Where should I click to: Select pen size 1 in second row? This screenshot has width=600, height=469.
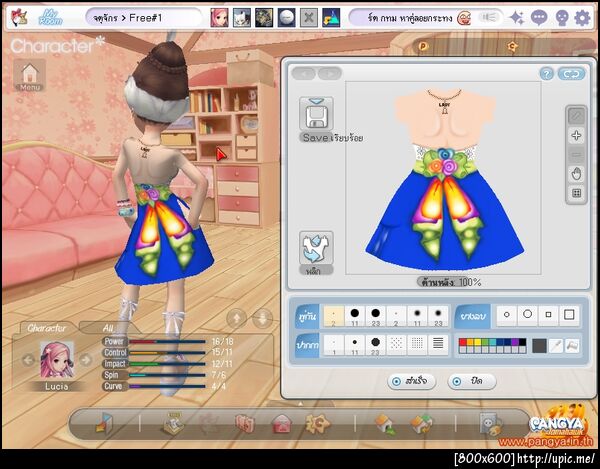pyautogui.click(x=334, y=345)
